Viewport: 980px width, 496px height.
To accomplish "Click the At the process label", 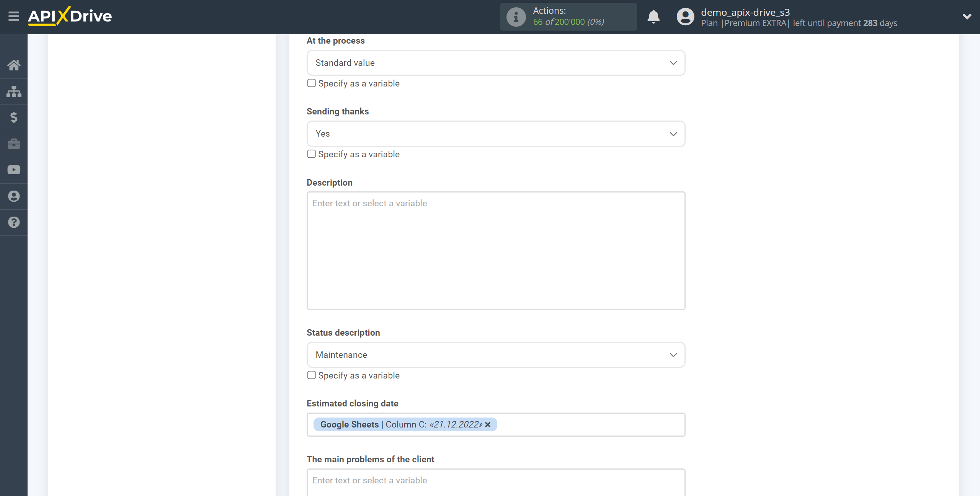I will [335, 41].
